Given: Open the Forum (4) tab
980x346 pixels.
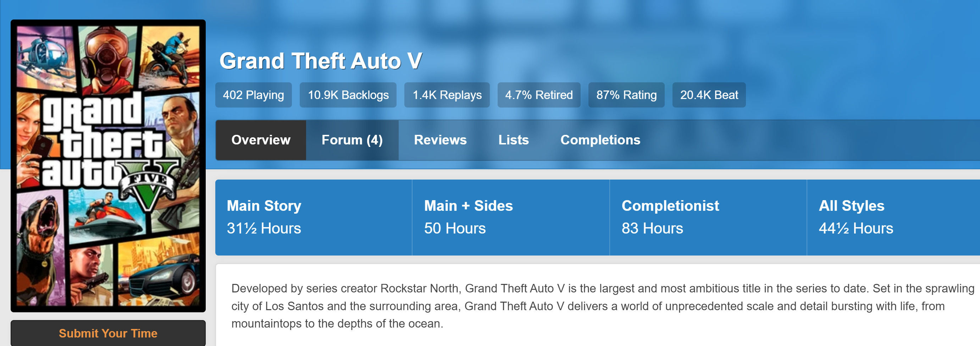Looking at the screenshot, I should pyautogui.click(x=352, y=140).
